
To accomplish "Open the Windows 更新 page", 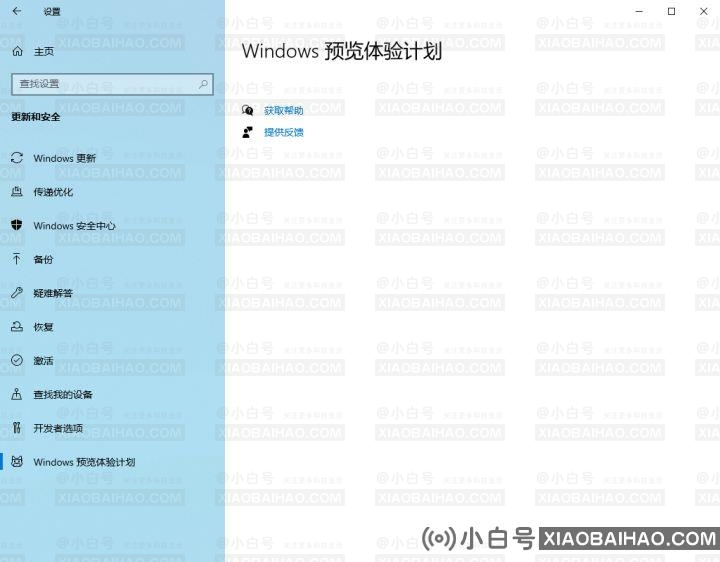I will [64, 158].
